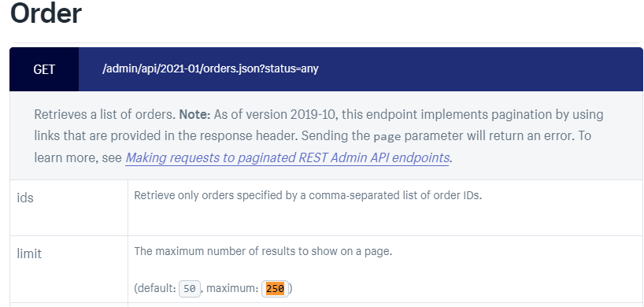Click the sentence Retrieves a list of orders
This screenshot has height=307, width=644.
click(x=105, y=114)
